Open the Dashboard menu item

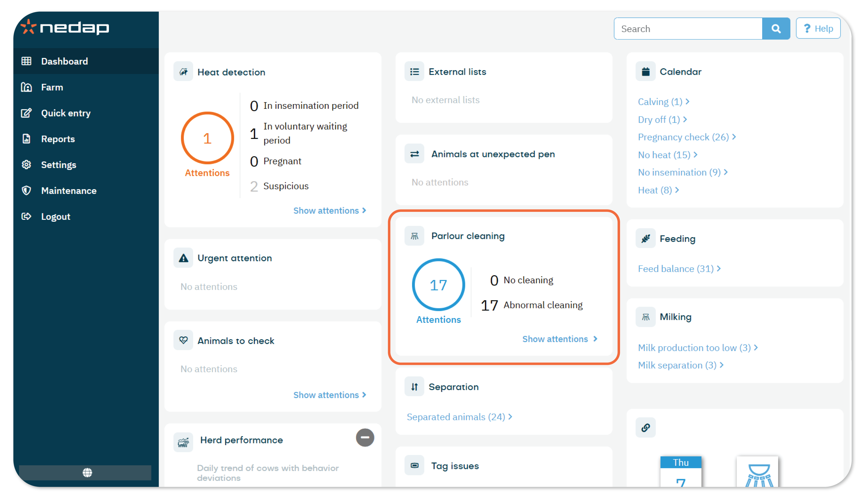pyautogui.click(x=86, y=61)
